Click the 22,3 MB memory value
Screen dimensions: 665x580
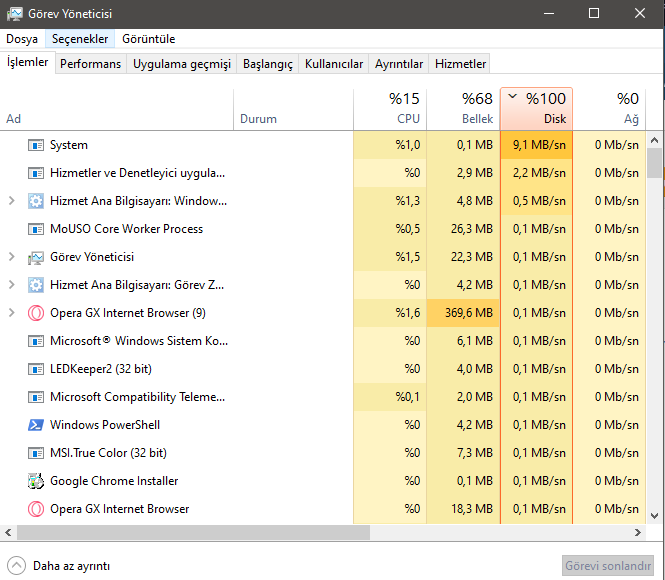pos(472,257)
